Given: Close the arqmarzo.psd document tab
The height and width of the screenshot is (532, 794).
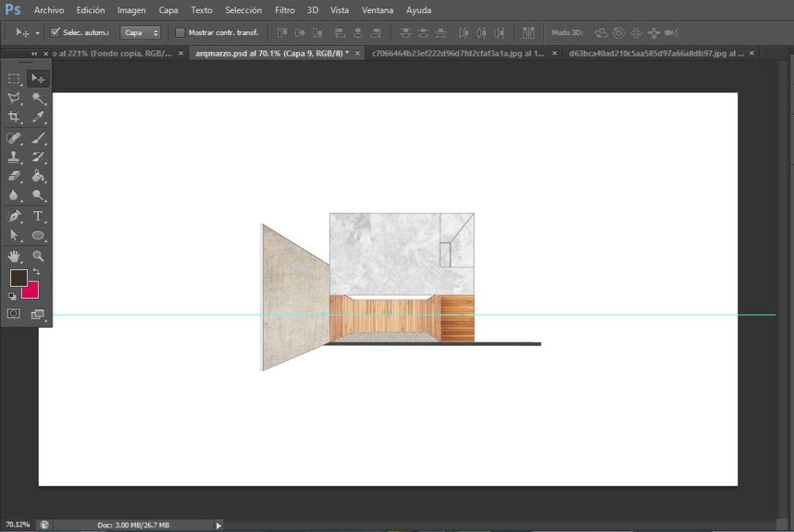Looking at the screenshot, I should point(357,54).
